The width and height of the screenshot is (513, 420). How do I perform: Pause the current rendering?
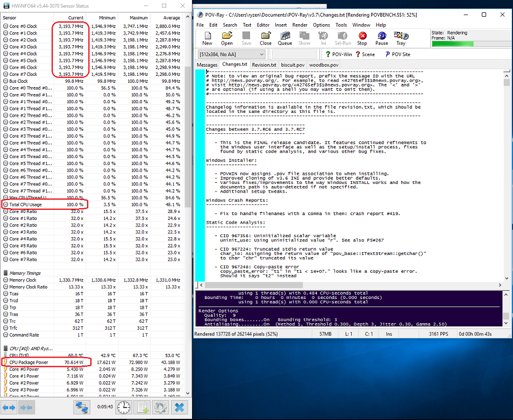coord(381,38)
